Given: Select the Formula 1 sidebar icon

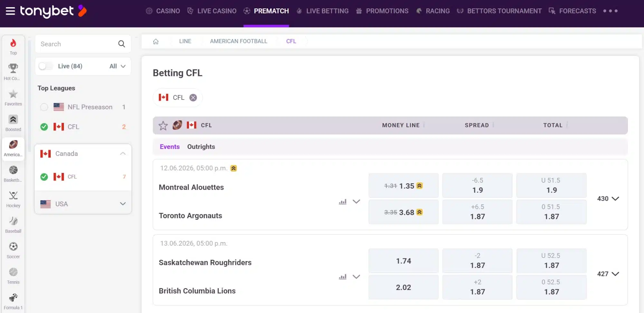Looking at the screenshot, I should pos(13,301).
